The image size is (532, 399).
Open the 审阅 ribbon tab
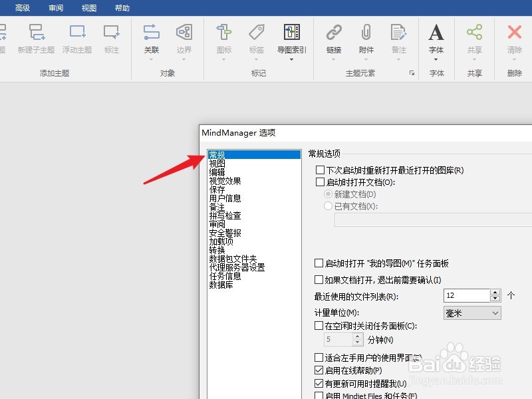56,8
